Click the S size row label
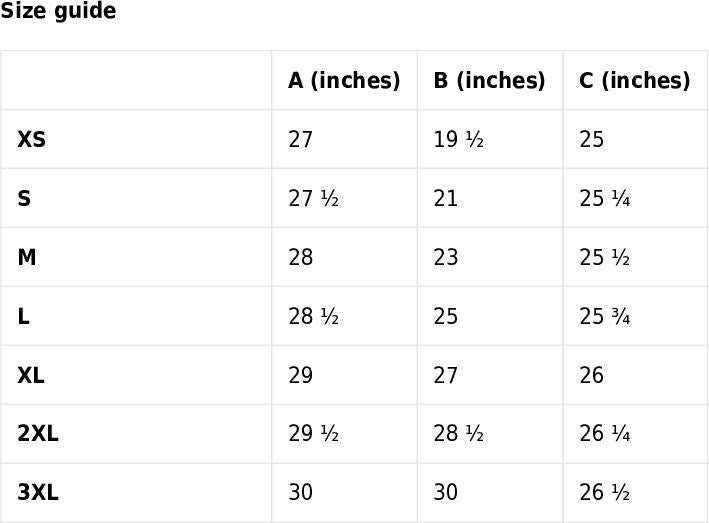This screenshot has width=709, height=523. [24, 198]
